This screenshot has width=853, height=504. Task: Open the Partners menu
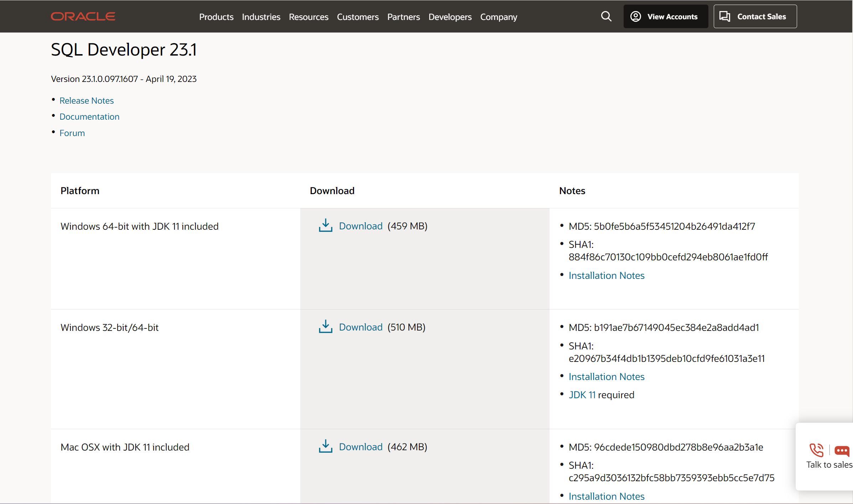pyautogui.click(x=404, y=17)
